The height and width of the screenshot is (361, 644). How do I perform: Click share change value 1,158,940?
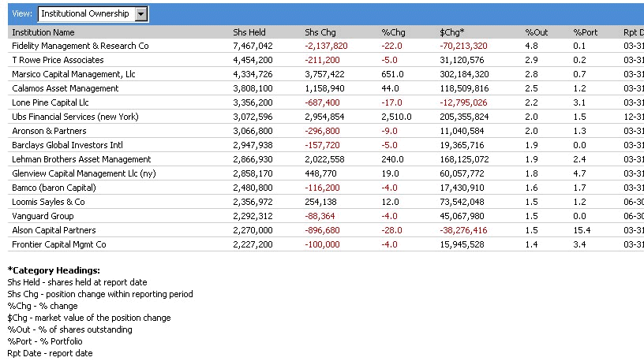tap(324, 88)
